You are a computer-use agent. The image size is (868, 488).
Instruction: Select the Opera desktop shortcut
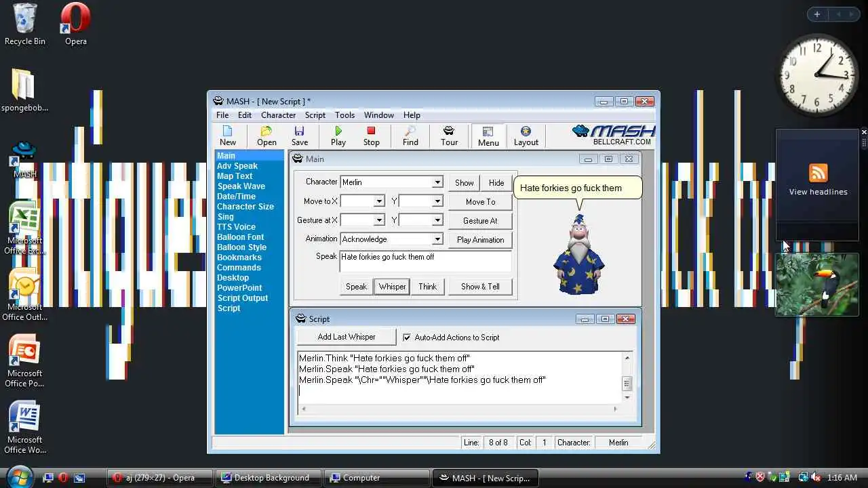75,25
